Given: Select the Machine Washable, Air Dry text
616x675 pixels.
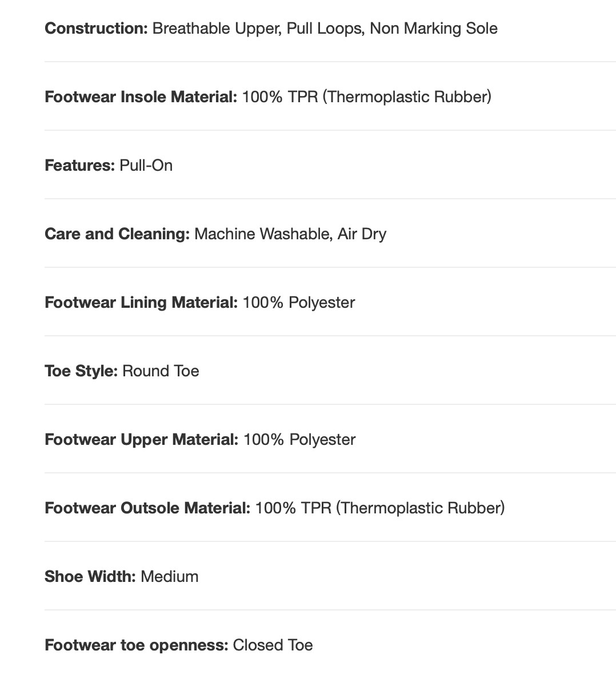Looking at the screenshot, I should pos(290,234).
